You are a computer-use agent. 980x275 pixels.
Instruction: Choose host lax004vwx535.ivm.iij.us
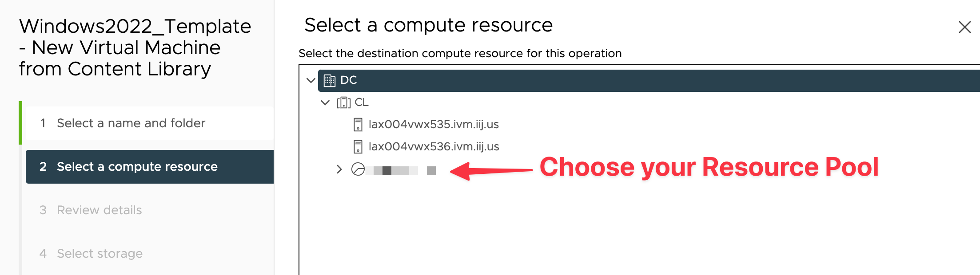(434, 125)
